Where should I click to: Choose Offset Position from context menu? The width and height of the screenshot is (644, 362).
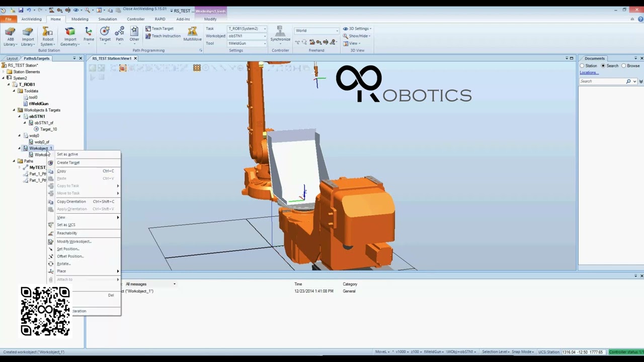pyautogui.click(x=70, y=256)
